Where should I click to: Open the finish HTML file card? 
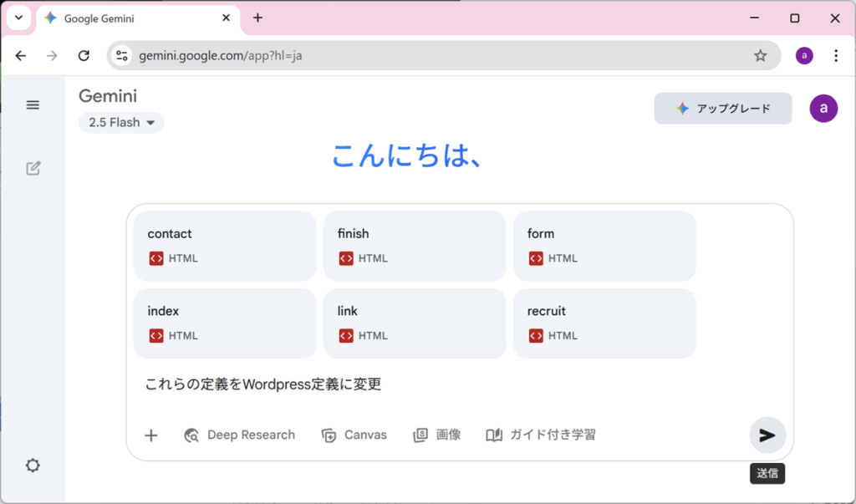[415, 247]
